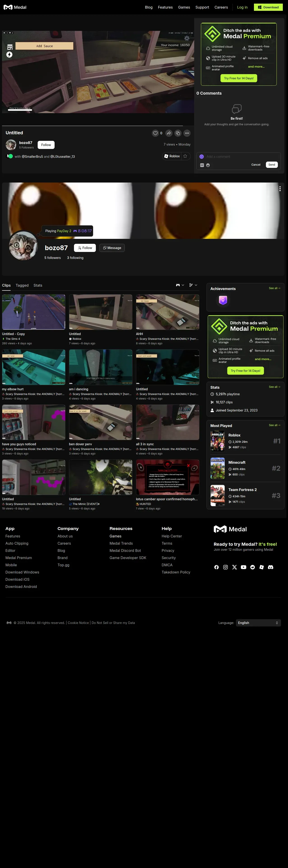Share the clip using the arrow icon

[169, 133]
